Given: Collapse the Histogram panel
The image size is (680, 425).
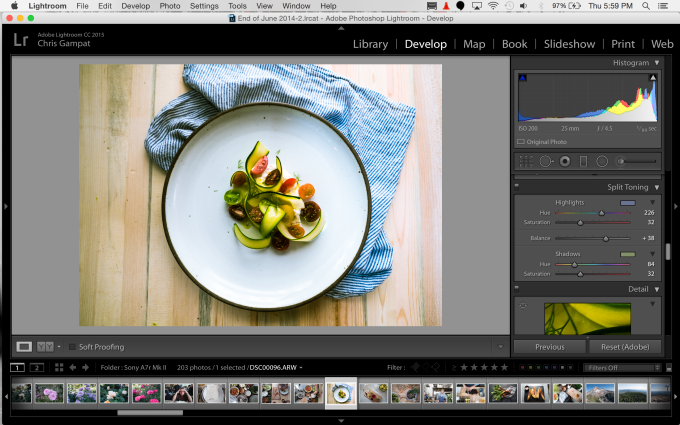Looking at the screenshot, I should coord(657,63).
